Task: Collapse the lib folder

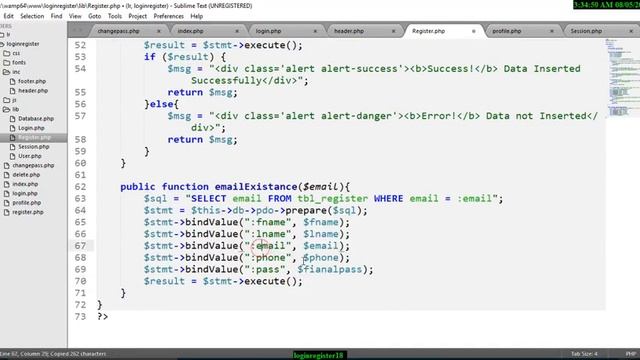Action: [11, 109]
